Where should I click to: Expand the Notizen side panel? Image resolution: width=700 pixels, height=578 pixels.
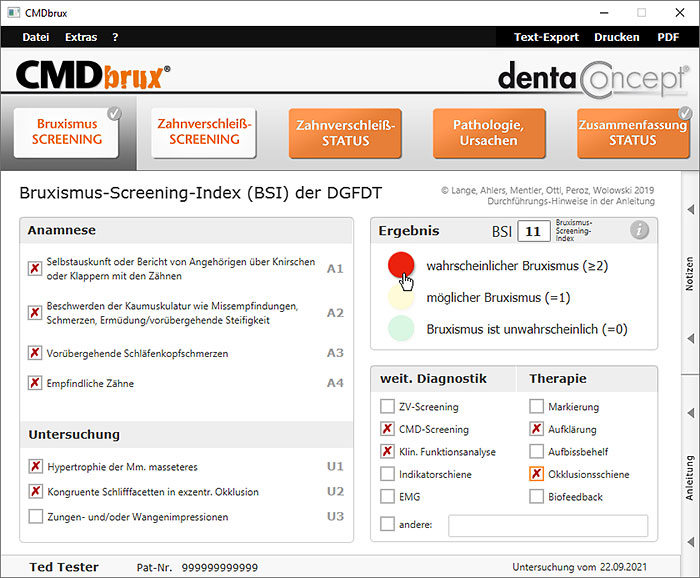690,274
